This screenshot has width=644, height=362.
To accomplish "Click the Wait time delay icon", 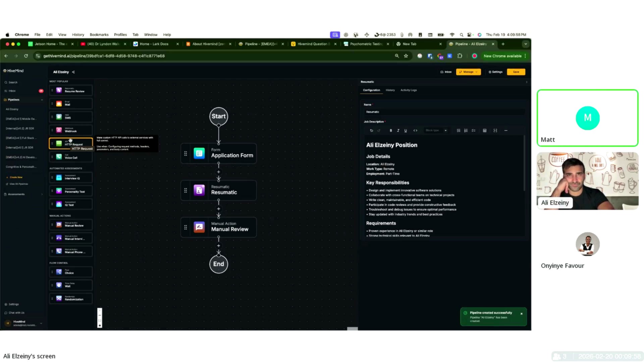I will (x=59, y=285).
